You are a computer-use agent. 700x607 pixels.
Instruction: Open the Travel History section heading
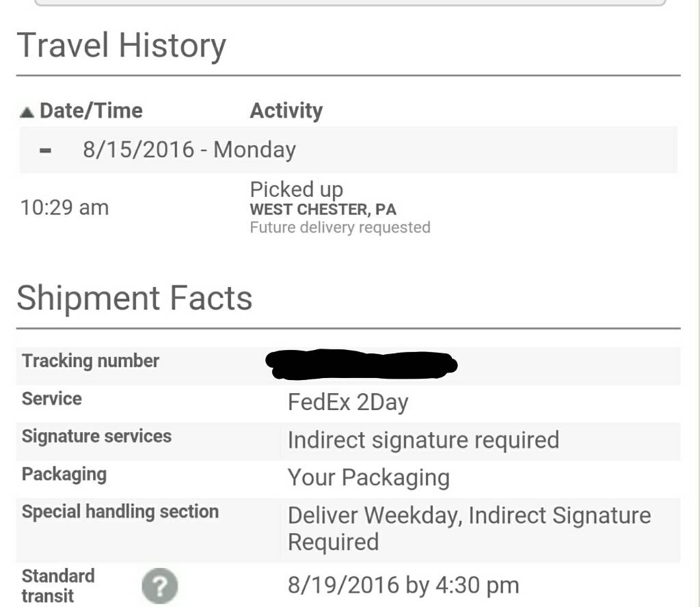click(122, 46)
